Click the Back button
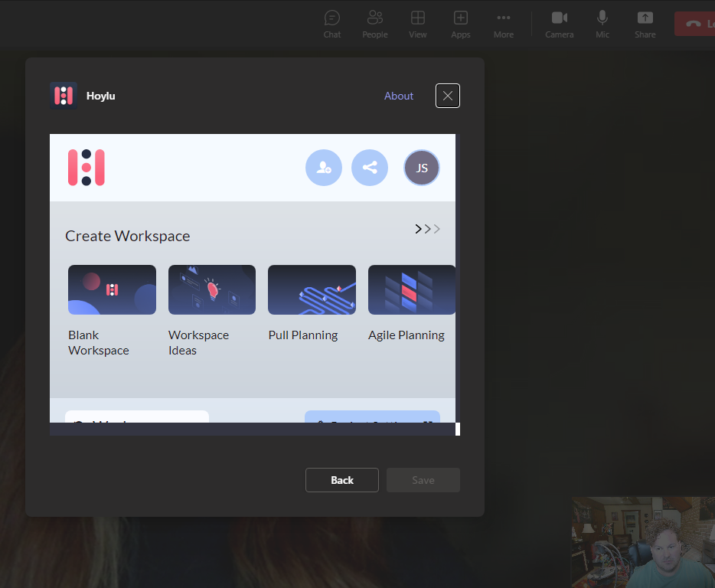Screen dimensions: 715x588 pos(342,480)
